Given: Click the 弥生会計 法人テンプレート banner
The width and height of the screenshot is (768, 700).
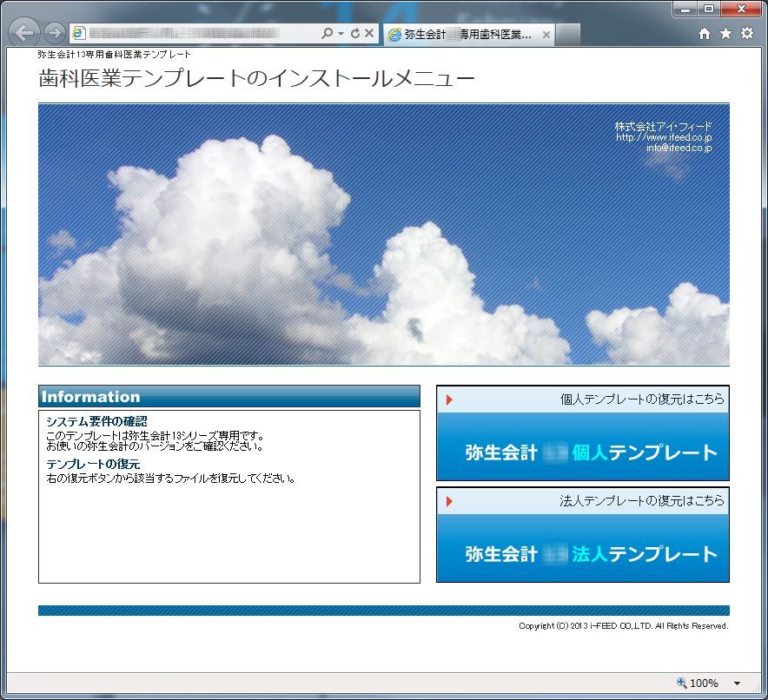Looking at the screenshot, I should click(x=583, y=554).
